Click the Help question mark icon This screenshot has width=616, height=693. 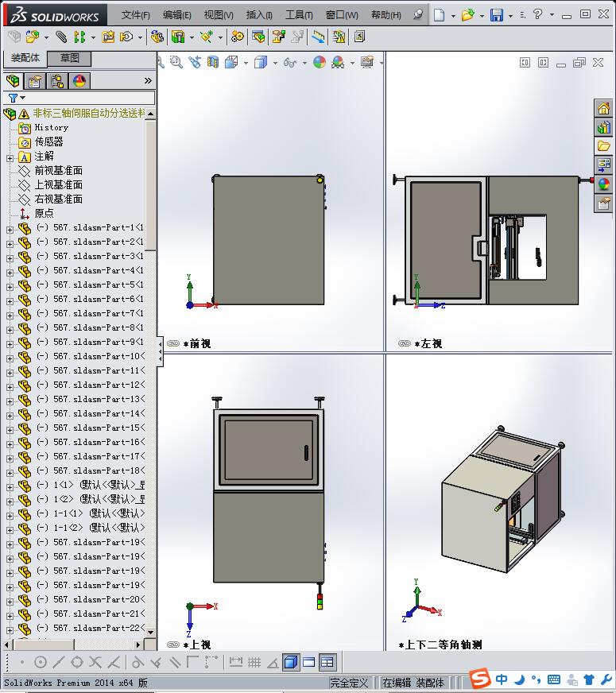pyautogui.click(x=537, y=14)
